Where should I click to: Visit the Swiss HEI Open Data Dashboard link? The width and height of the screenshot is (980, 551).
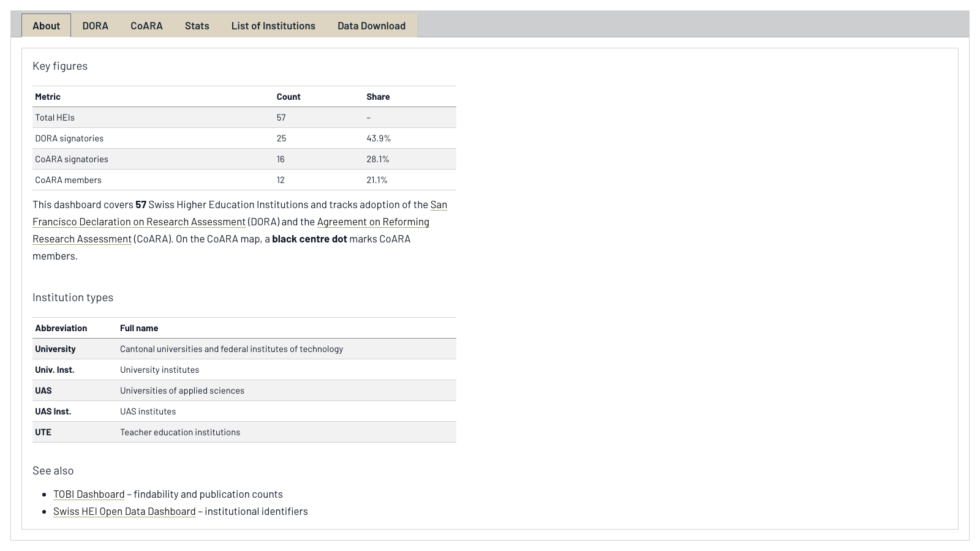coord(124,511)
